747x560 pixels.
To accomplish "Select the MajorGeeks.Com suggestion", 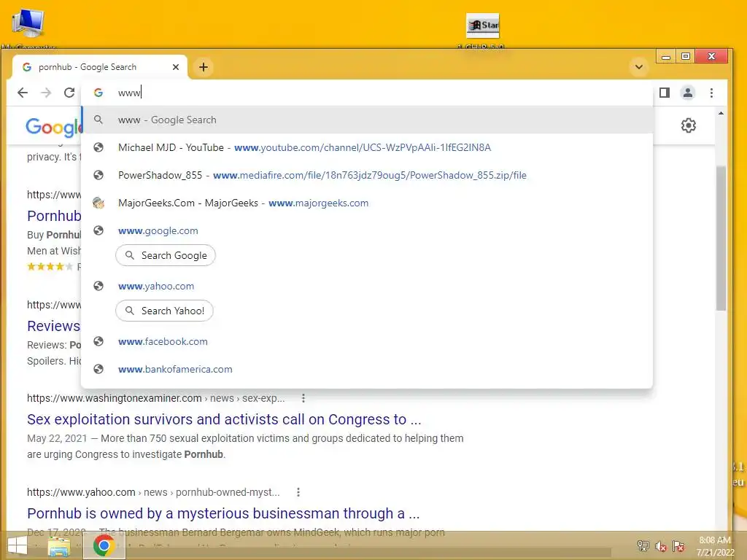I will tap(367, 203).
